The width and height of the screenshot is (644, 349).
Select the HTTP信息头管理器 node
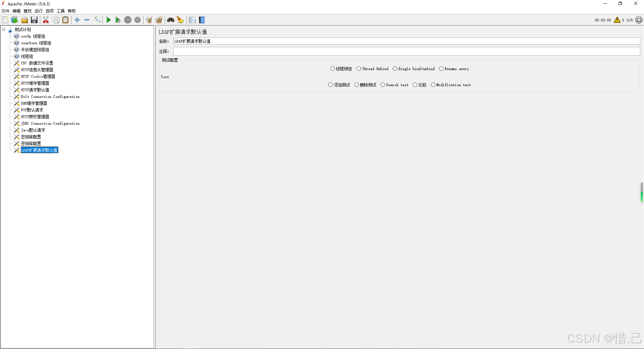coord(37,70)
